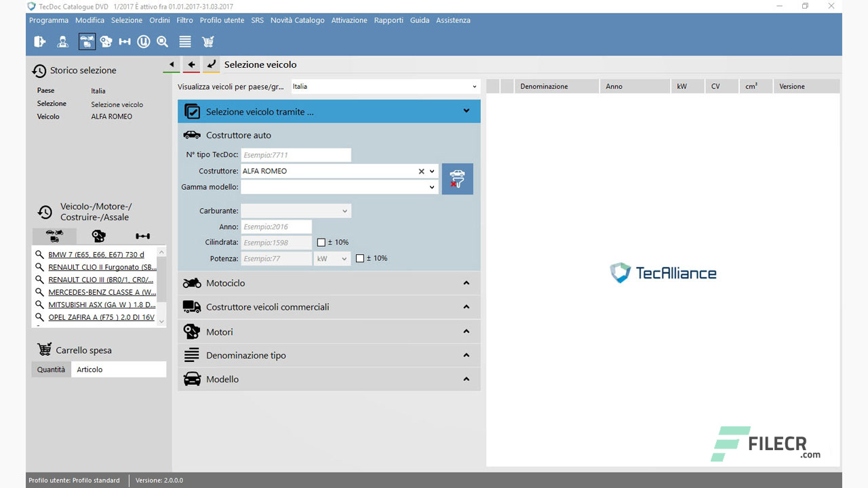Clear the ALFA ROMEO manufacturer with X
This screenshot has height=488, width=868.
pos(421,171)
